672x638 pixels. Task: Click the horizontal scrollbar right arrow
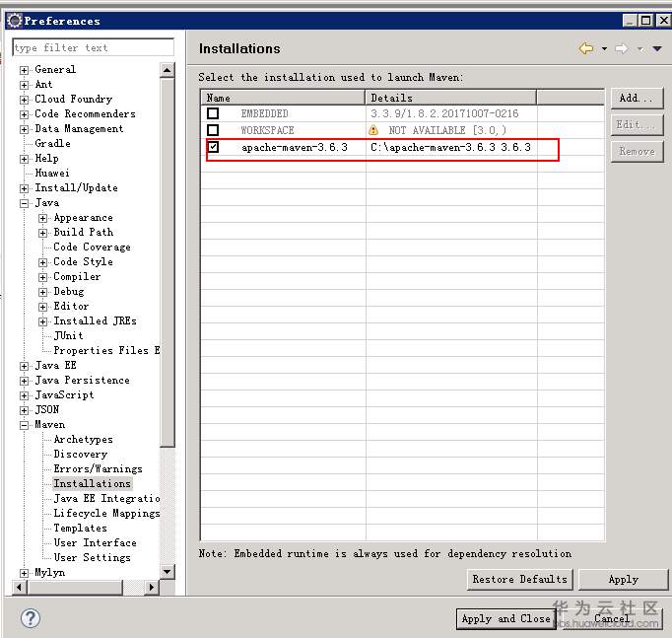152,587
